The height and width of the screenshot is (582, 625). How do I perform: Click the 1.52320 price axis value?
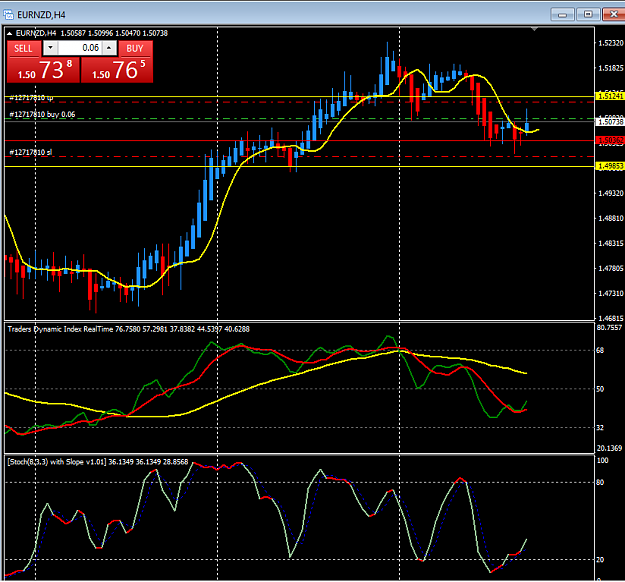coord(611,43)
